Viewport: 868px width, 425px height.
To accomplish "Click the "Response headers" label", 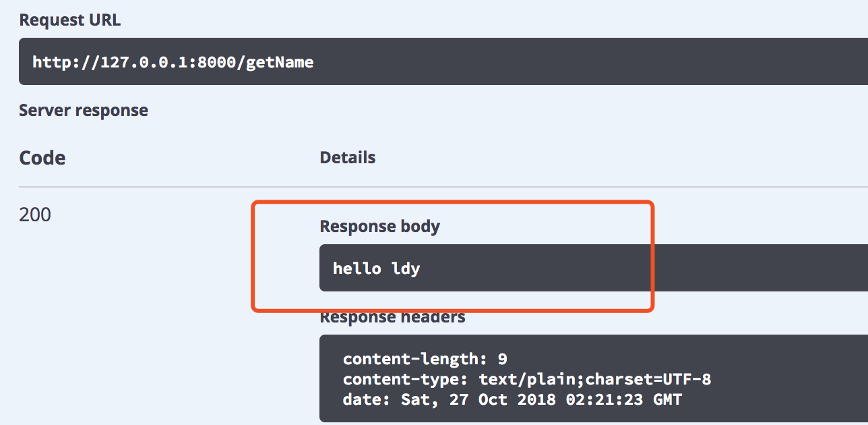I will pyautogui.click(x=392, y=317).
